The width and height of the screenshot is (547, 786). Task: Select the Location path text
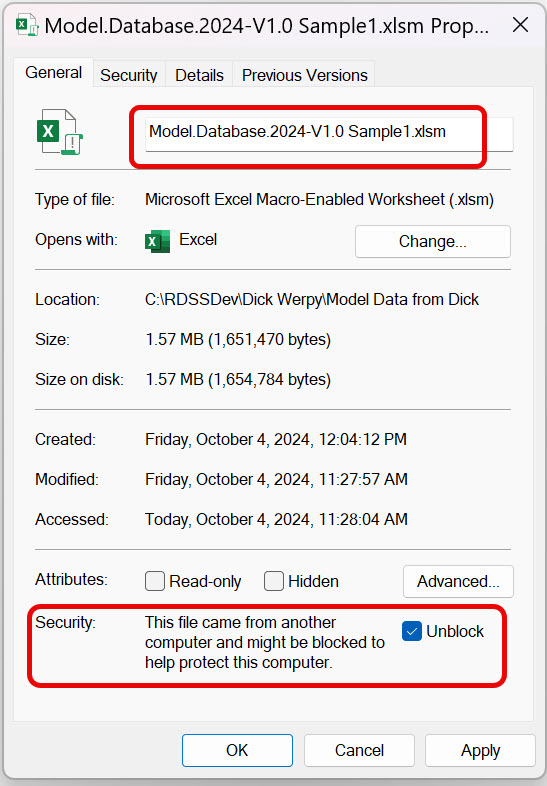312,299
